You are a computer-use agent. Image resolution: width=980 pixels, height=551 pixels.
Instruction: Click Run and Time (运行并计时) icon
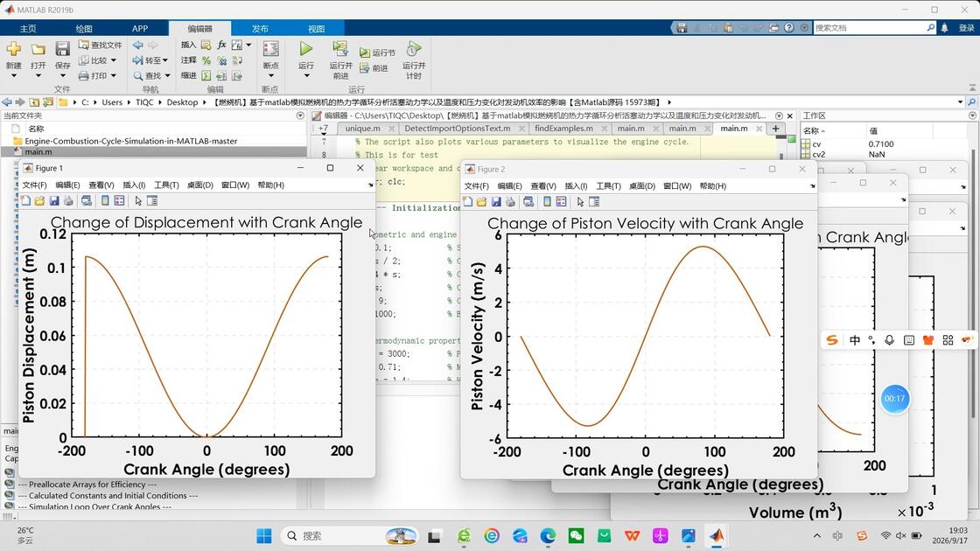pyautogui.click(x=413, y=49)
